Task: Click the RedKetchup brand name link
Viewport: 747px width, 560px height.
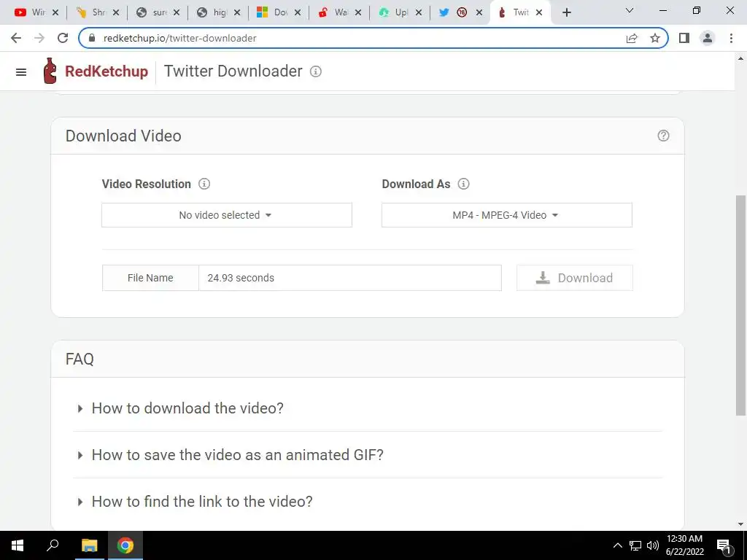Action: click(x=107, y=71)
